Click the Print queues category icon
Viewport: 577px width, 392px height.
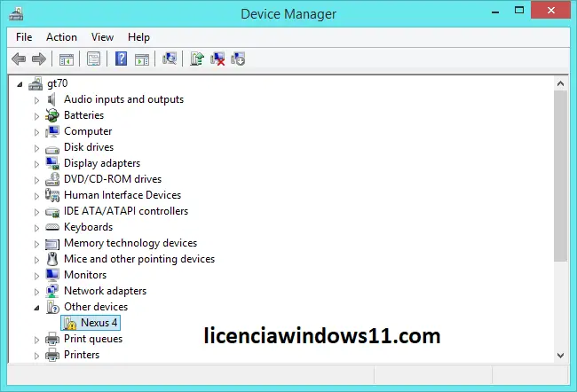click(x=52, y=339)
